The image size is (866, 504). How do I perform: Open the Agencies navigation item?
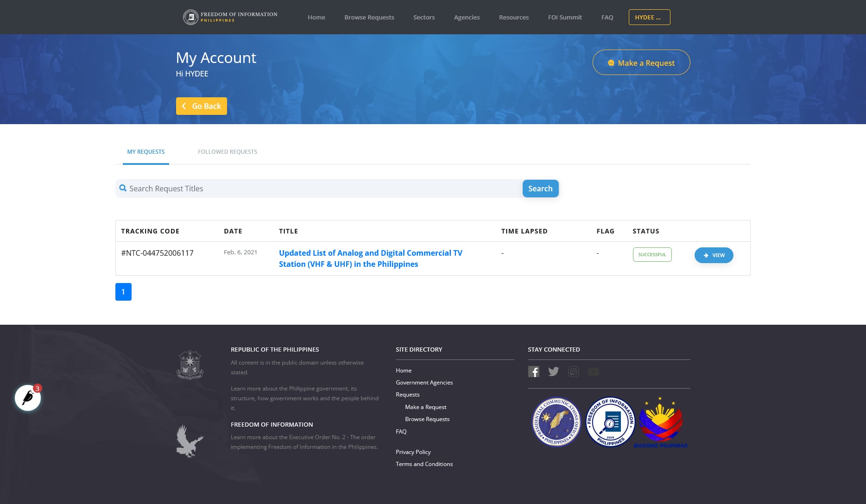point(467,17)
